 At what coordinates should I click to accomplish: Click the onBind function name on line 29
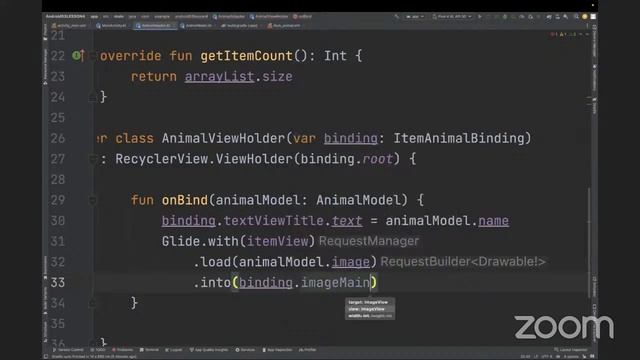coord(184,200)
